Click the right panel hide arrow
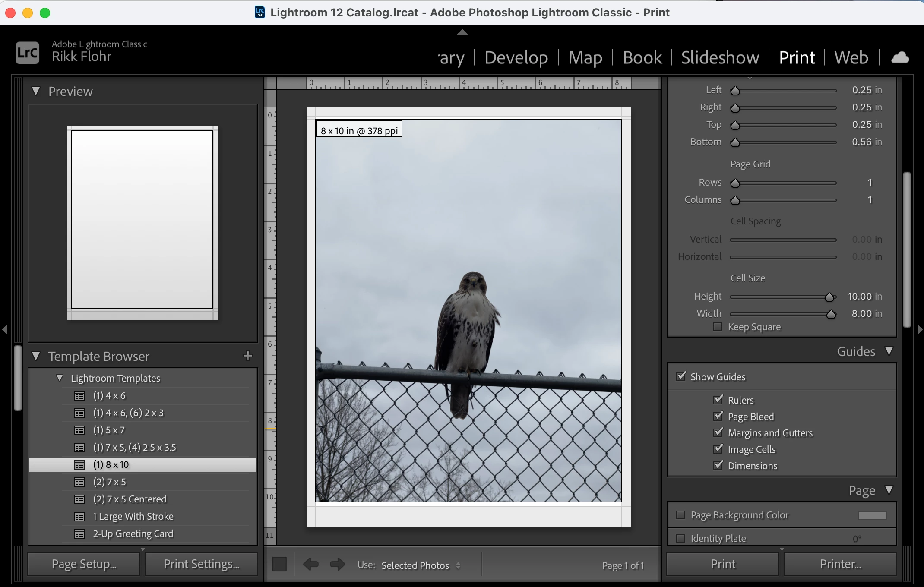The width and height of the screenshot is (924, 587). [x=919, y=329]
